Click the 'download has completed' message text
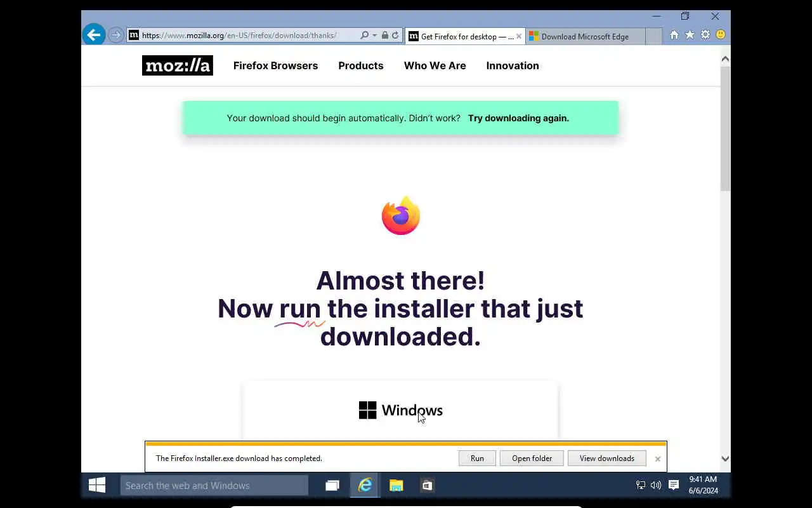Viewport: 812px width, 508px height. (x=239, y=458)
